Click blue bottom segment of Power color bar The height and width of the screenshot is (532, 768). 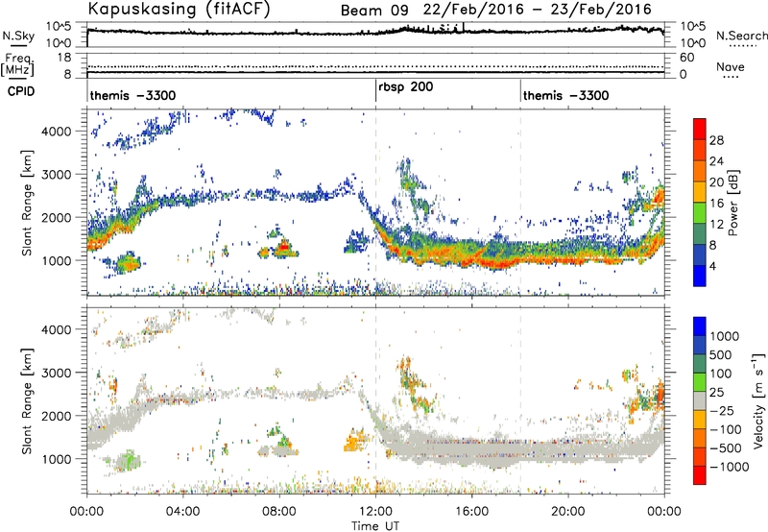[x=700, y=276]
